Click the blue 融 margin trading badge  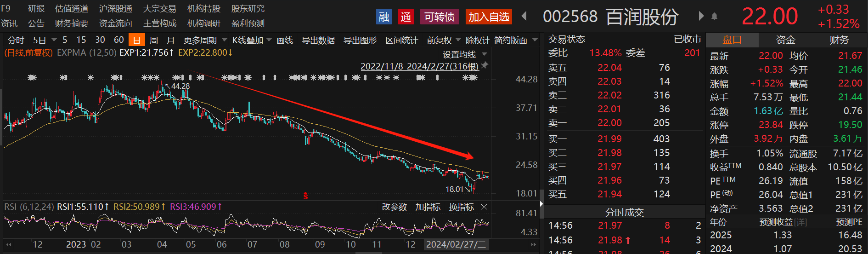(383, 17)
